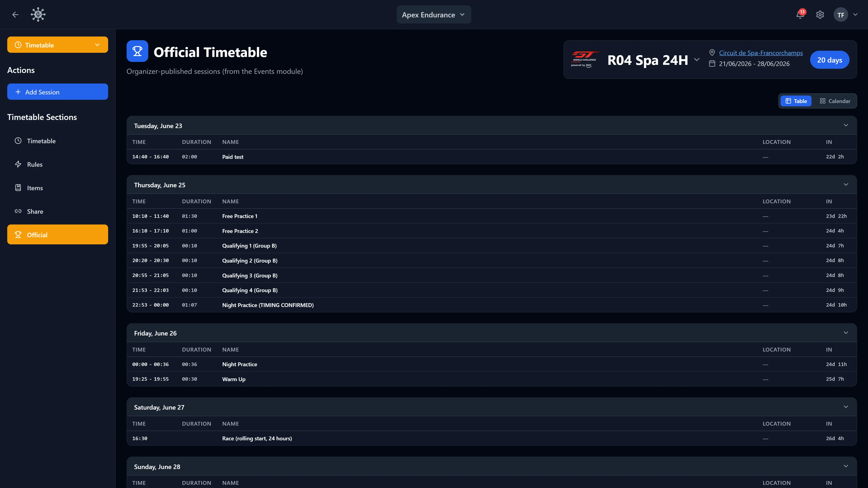Select the Free Practice 2 row
This screenshot has width=868, height=488.
pos(492,231)
